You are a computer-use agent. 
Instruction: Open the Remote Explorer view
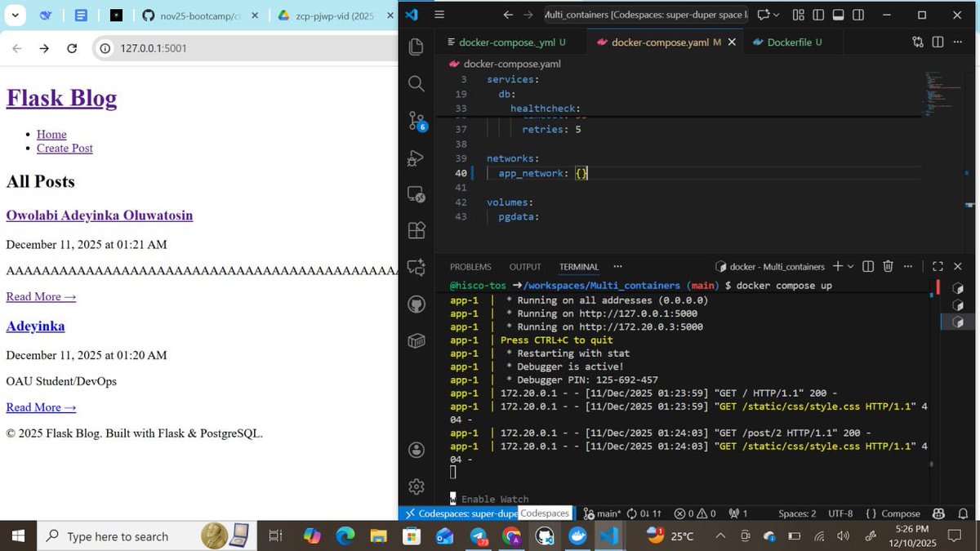416,194
